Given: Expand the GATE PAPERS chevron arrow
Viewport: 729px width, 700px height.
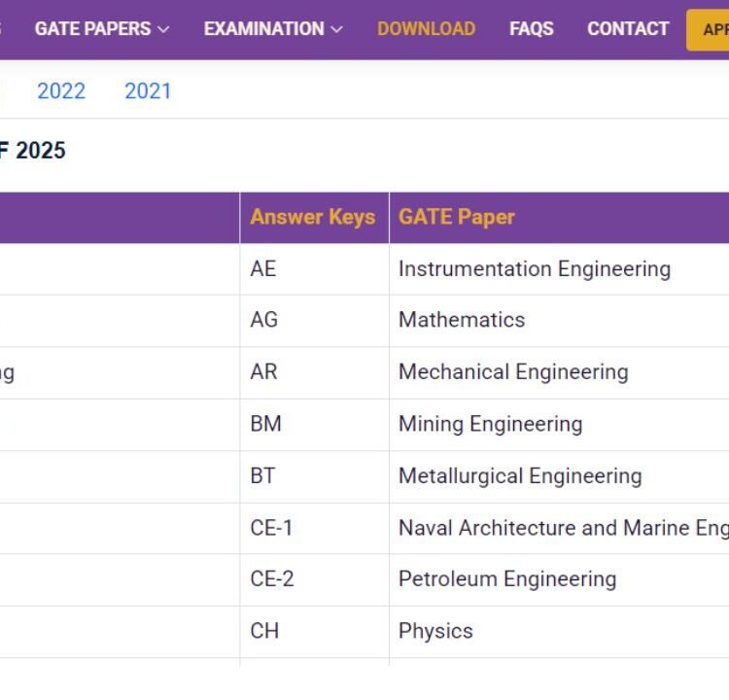Looking at the screenshot, I should pos(163,29).
